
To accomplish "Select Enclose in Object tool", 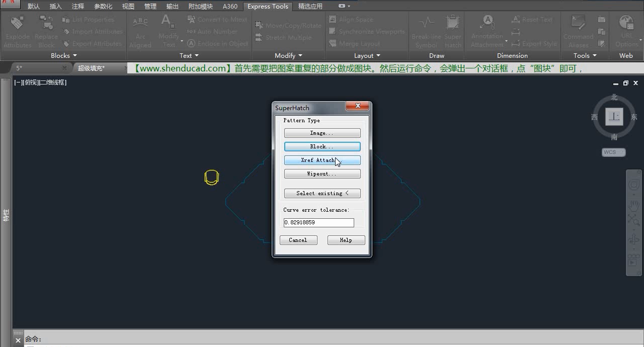I will tap(218, 44).
